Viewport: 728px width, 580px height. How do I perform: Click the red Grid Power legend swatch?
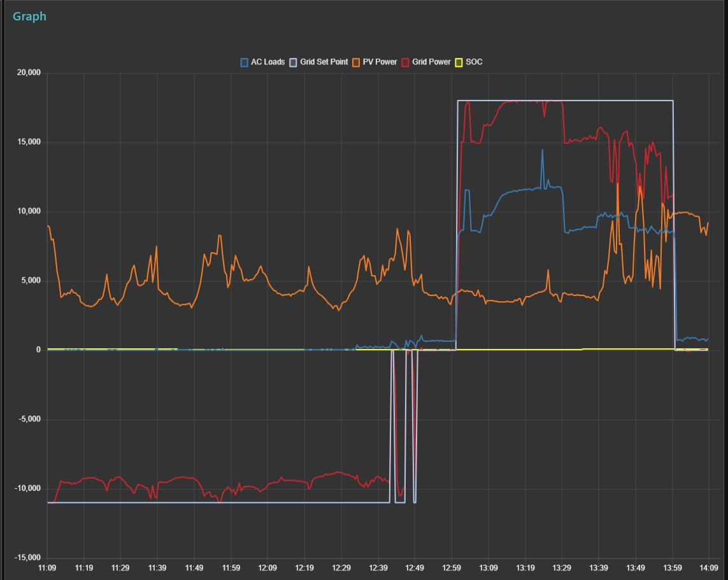pos(405,62)
